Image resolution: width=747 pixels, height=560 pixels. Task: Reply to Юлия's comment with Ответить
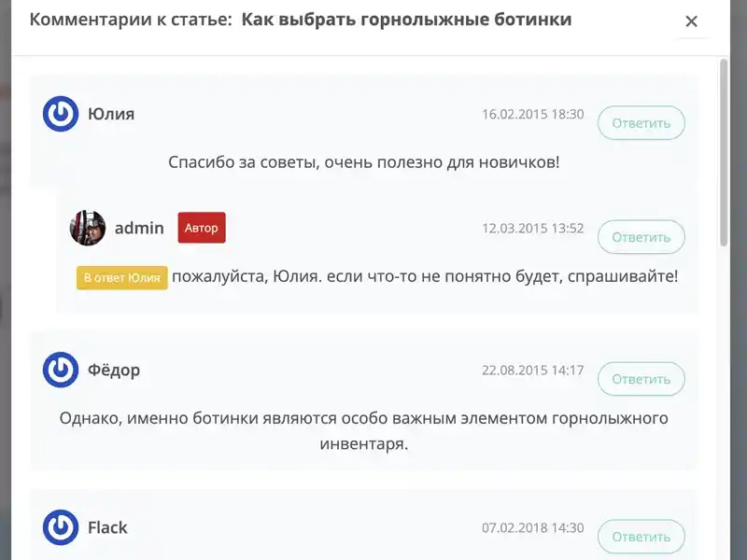point(641,122)
